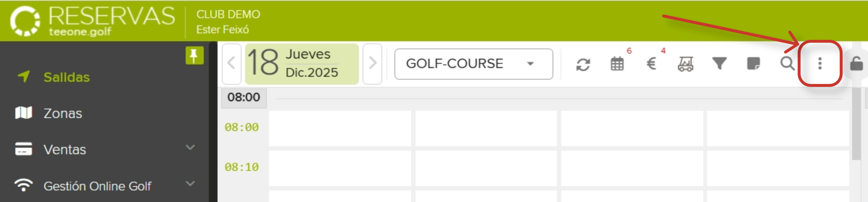Image resolution: width=868 pixels, height=202 pixels.
Task: Click the first slot at 08:00
Action: 340,129
